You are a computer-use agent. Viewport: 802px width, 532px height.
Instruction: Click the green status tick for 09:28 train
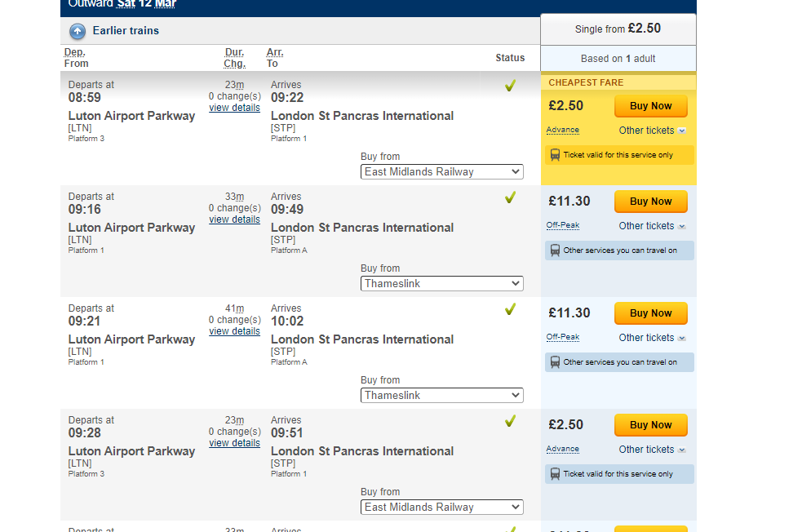click(x=510, y=420)
